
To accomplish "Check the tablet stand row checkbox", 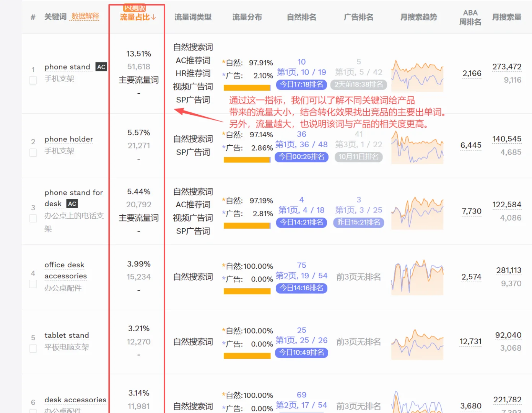I will click(x=33, y=348).
